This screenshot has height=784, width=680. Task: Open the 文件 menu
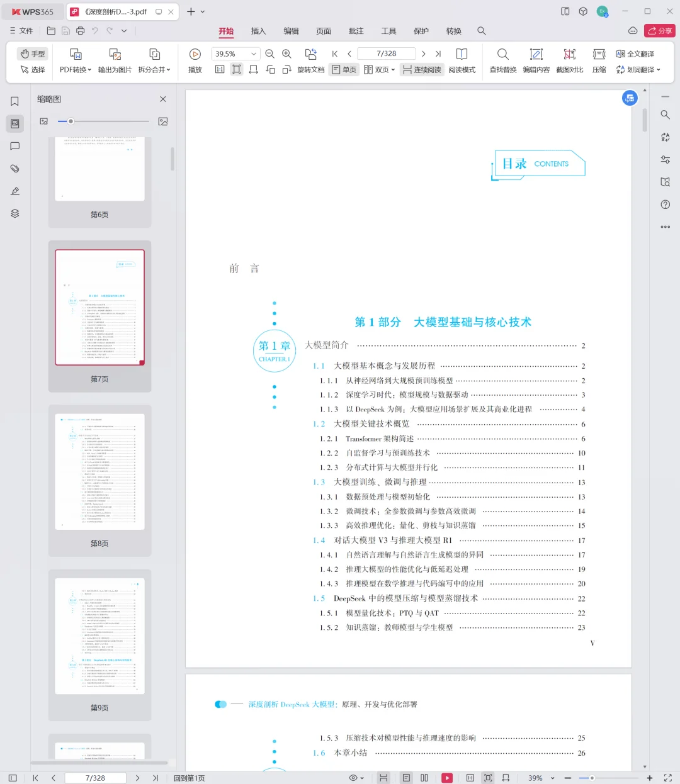point(21,31)
